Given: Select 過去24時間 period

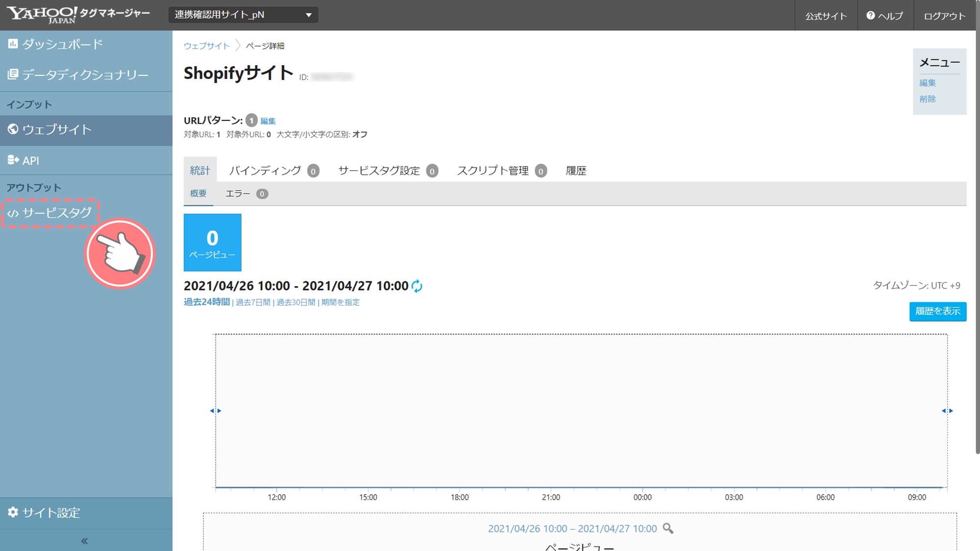Looking at the screenshot, I should 207,302.
